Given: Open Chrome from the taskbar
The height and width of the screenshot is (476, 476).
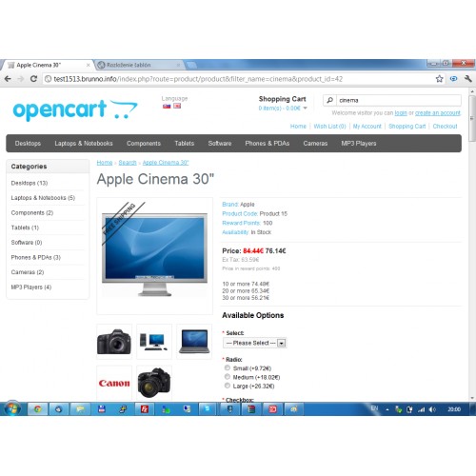Looking at the screenshot, I should pyautogui.click(x=38, y=409).
